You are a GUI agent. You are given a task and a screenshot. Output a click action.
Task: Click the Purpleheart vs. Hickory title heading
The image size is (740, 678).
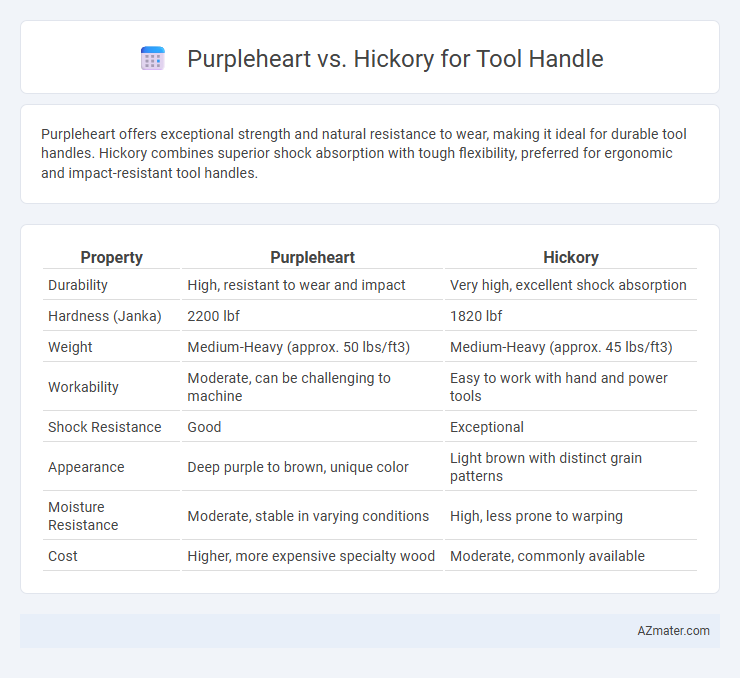click(395, 59)
